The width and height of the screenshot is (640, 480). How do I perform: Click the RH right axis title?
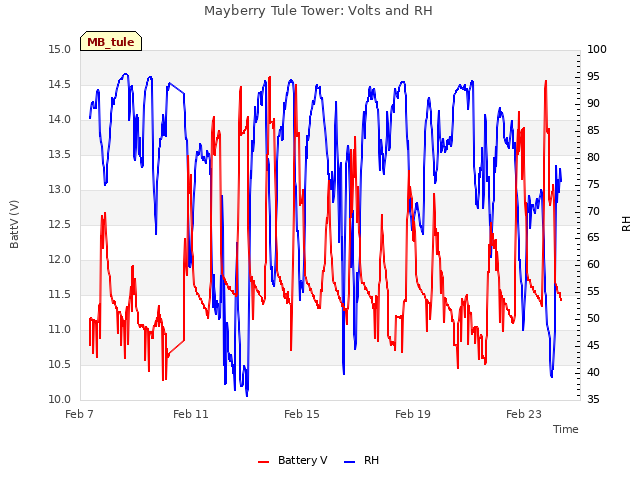(626, 224)
